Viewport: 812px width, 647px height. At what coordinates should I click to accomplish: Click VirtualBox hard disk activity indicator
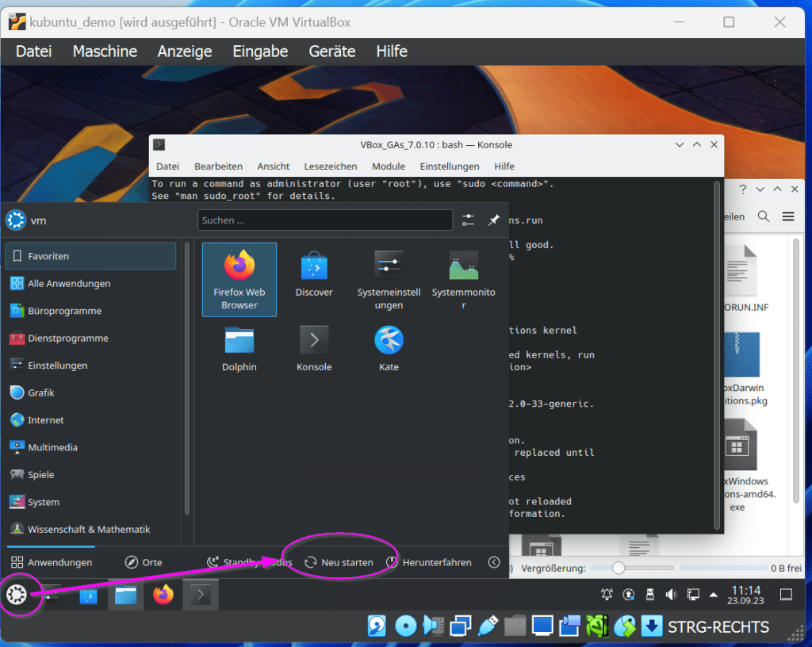point(377,626)
